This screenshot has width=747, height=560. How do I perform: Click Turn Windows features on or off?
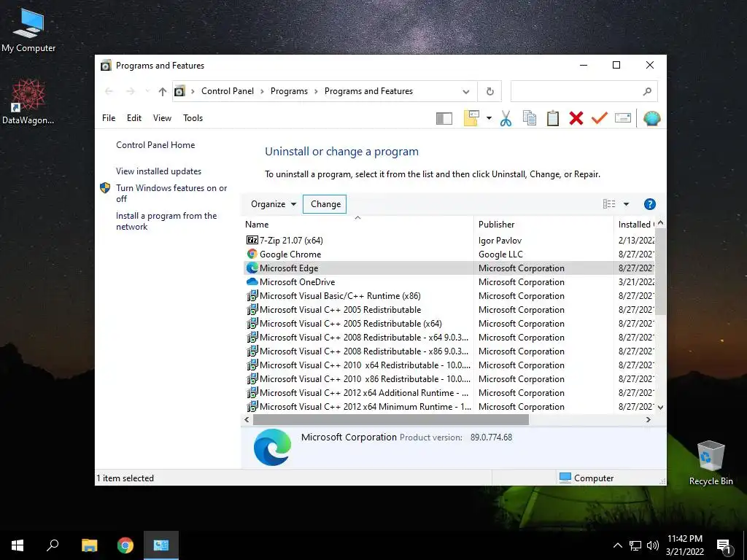(171, 193)
